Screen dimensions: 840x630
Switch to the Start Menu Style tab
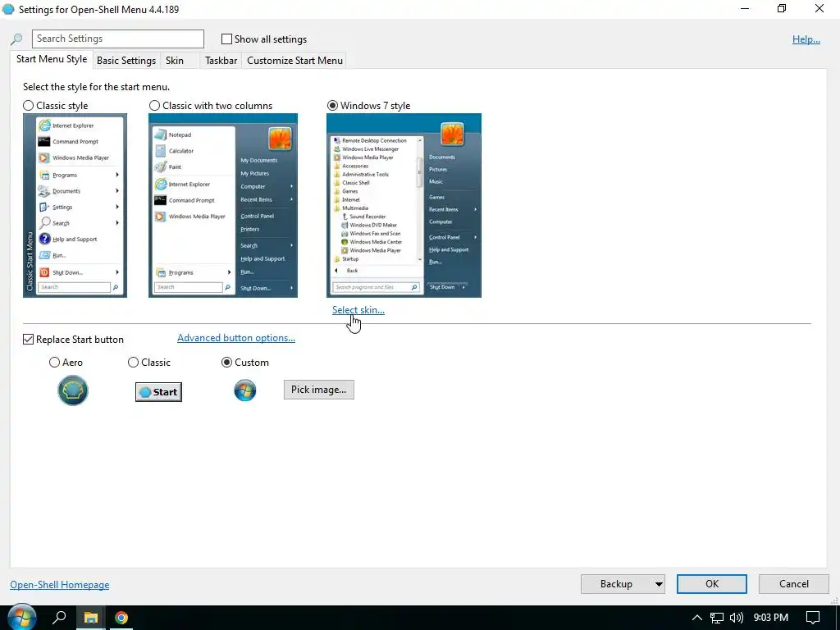pos(52,59)
